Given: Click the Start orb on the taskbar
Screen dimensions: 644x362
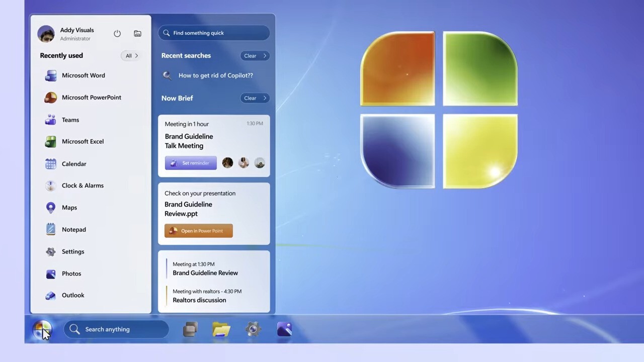Looking at the screenshot, I should point(42,330).
